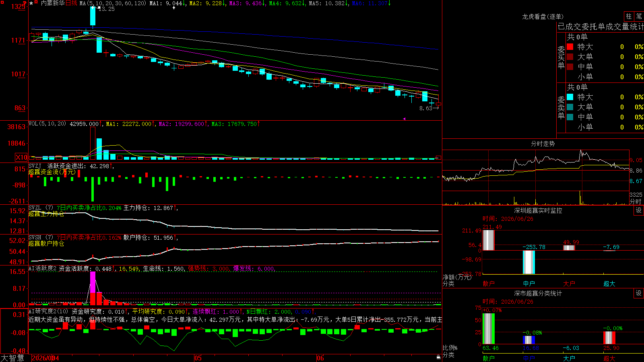Click the 8.63 latest price label on the chart
Viewport: 644px width, 362px height.
425,108
